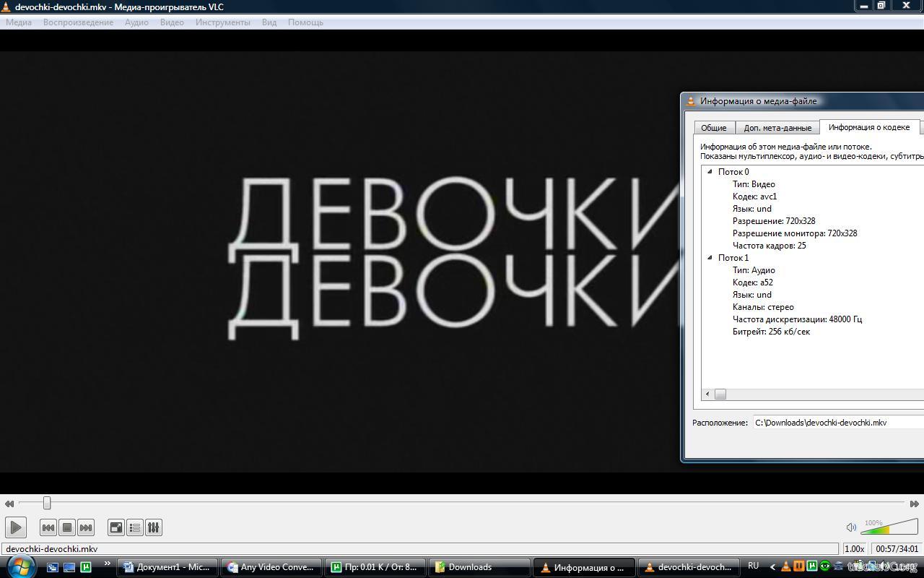Click the previous track button
The image size is (924, 578).
[x=48, y=527]
